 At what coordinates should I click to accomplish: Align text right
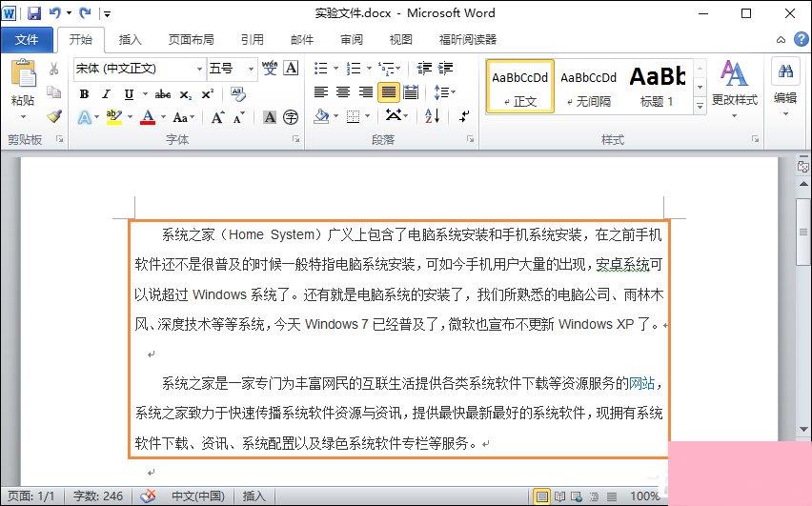click(x=366, y=92)
